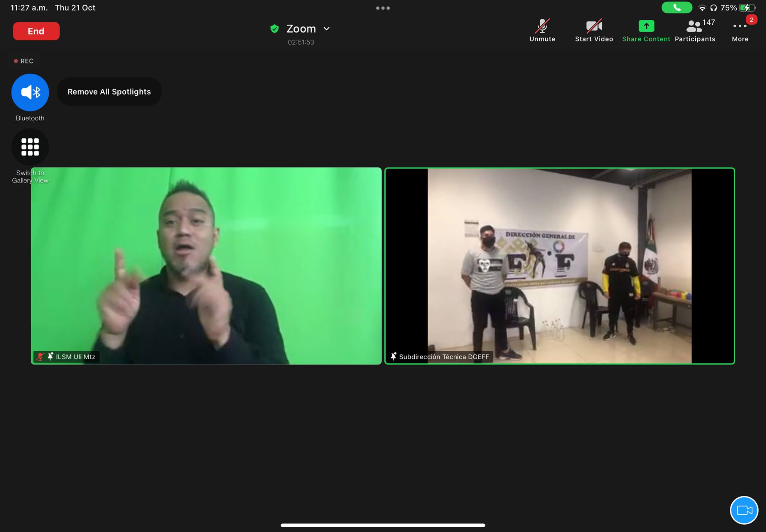This screenshot has width=766, height=532.
Task: Unmute the microphone
Action: click(542, 30)
